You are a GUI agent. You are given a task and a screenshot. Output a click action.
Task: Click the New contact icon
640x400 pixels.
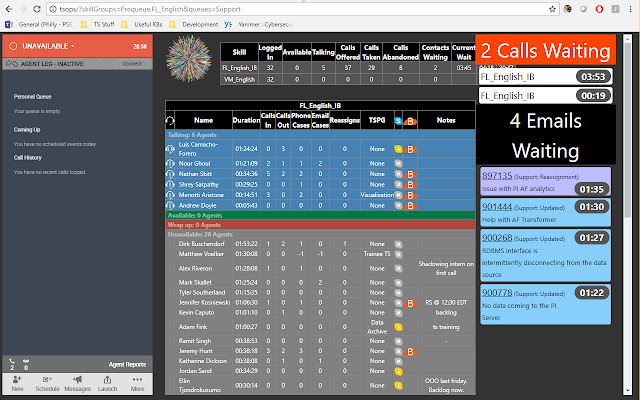point(16,384)
